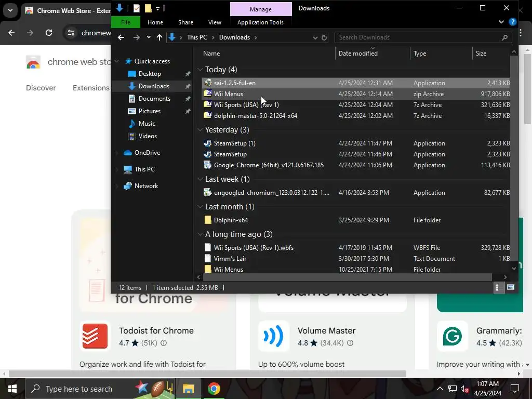Viewport: 532px width, 399px height.
Task: Select the Dolphin-x64 folder icon
Action: point(208,220)
